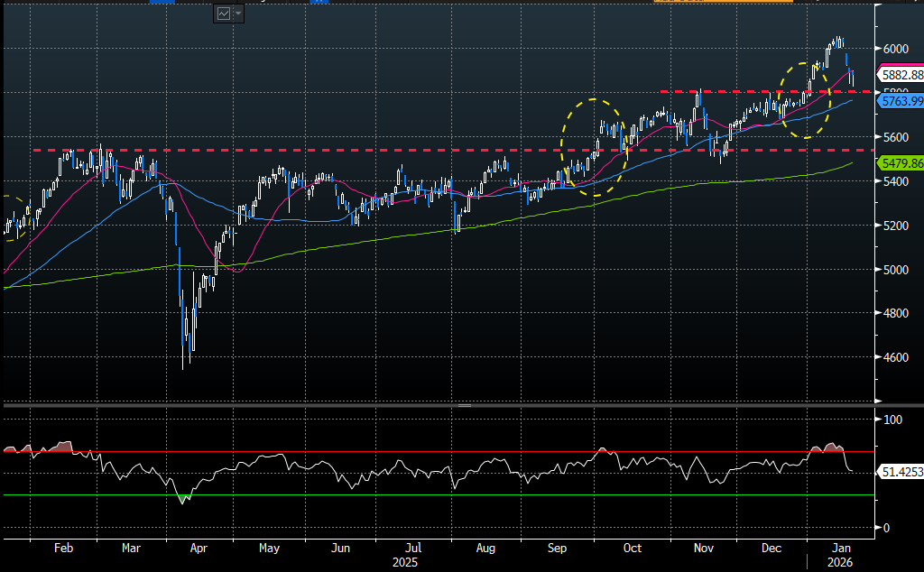
Task: Click the Apr label on the time axis
Action: [x=199, y=548]
